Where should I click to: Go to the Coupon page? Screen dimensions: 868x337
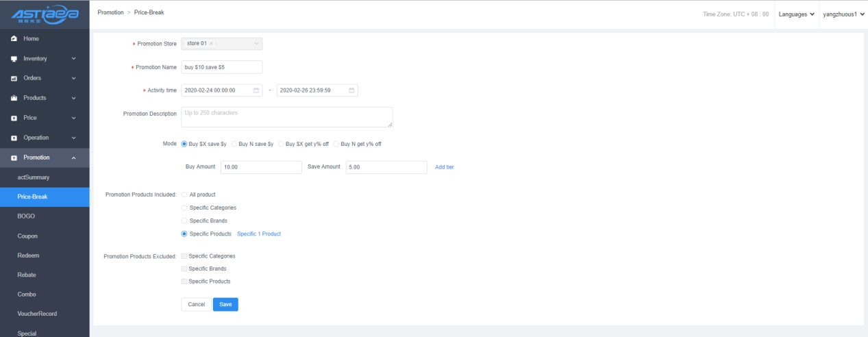click(x=27, y=236)
